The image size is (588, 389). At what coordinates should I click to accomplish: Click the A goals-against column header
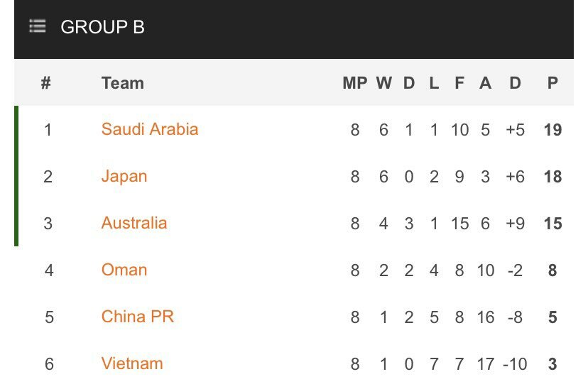point(485,83)
